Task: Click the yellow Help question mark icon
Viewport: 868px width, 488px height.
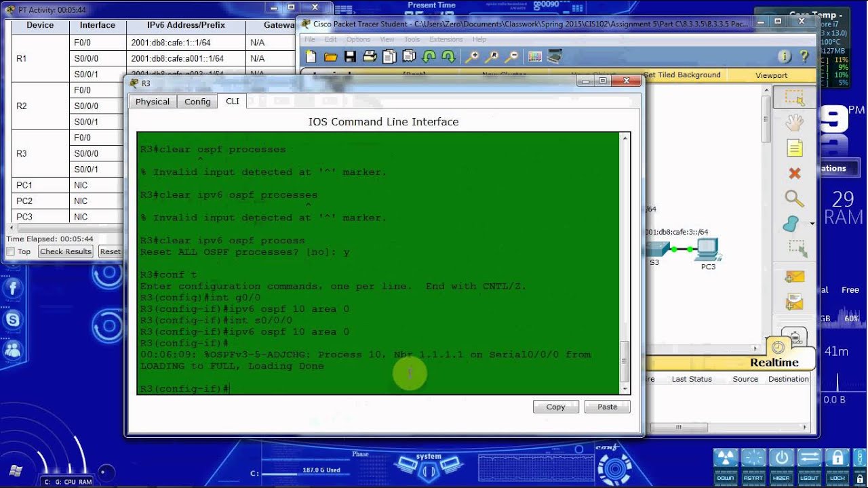Action: [x=804, y=57]
